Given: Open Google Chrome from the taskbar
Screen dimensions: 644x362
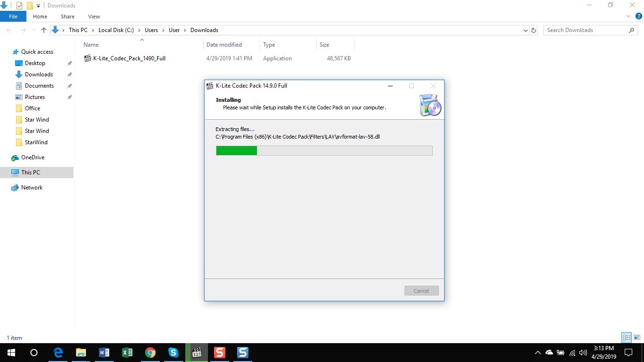Looking at the screenshot, I should click(x=150, y=352).
